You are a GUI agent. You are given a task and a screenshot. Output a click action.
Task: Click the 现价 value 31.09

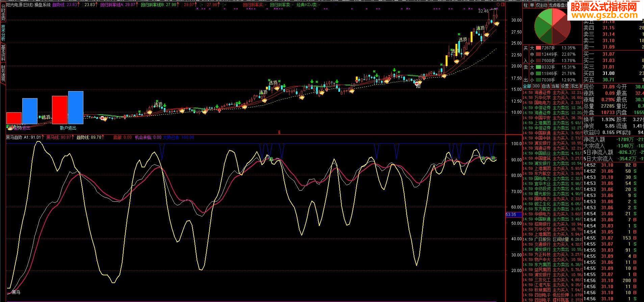click(x=608, y=87)
